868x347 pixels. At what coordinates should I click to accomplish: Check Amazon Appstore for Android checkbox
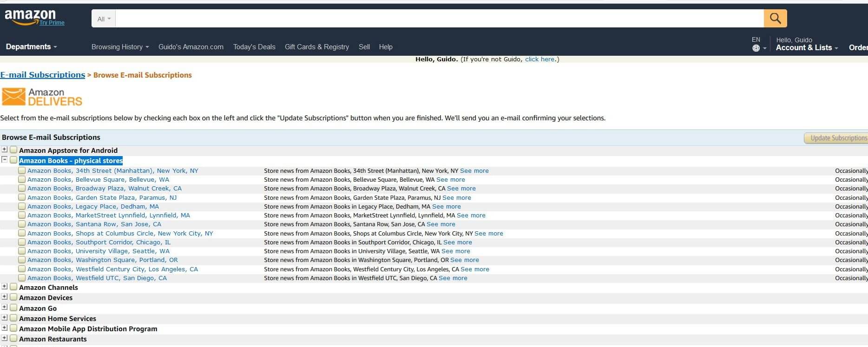(x=13, y=150)
